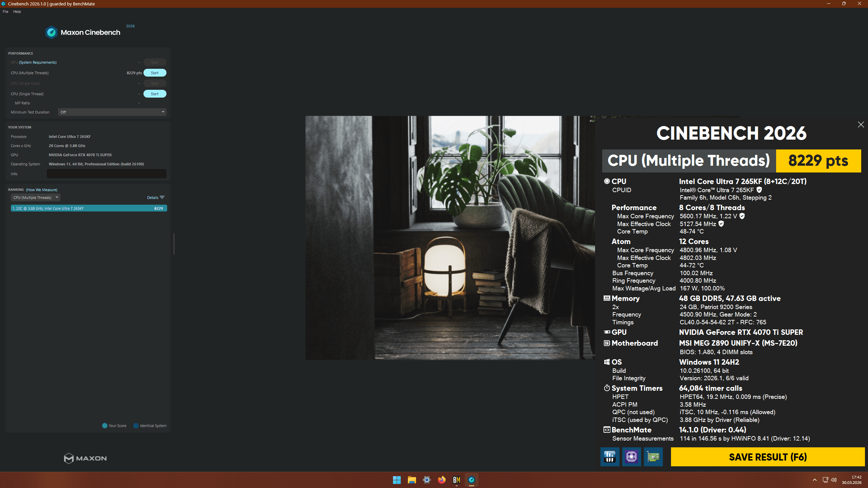The image size is (868, 488).
Task: Select Your Score radio indicator
Action: (104, 425)
